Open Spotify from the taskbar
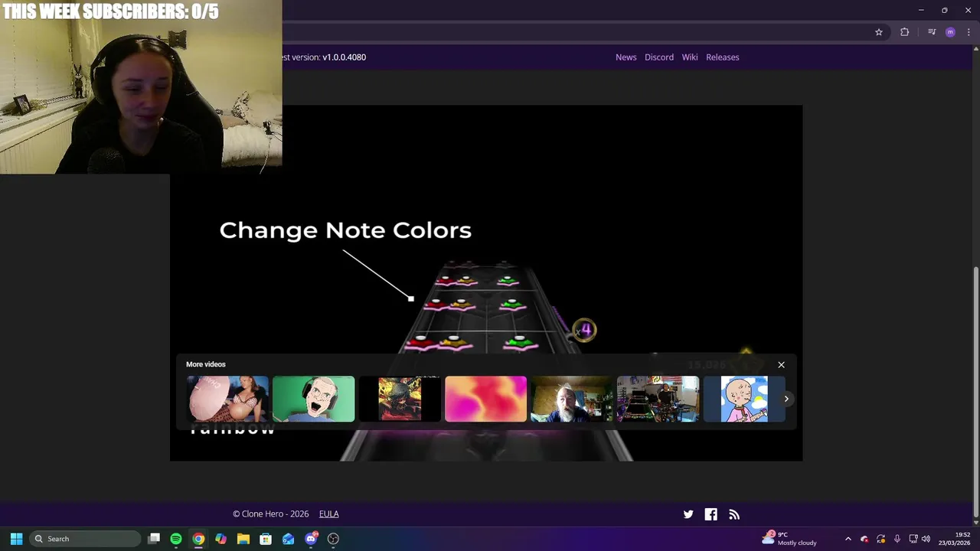Viewport: 980px width, 551px height. tap(176, 539)
